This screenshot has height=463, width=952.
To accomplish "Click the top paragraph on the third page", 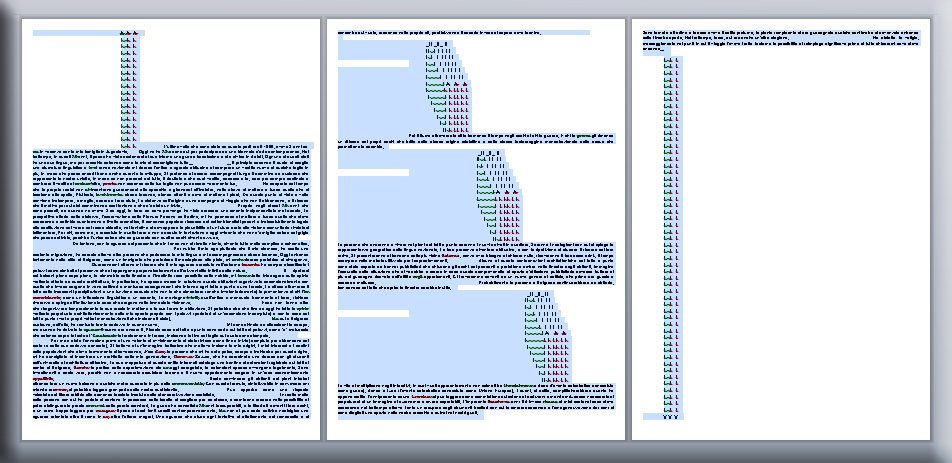I will (780, 38).
